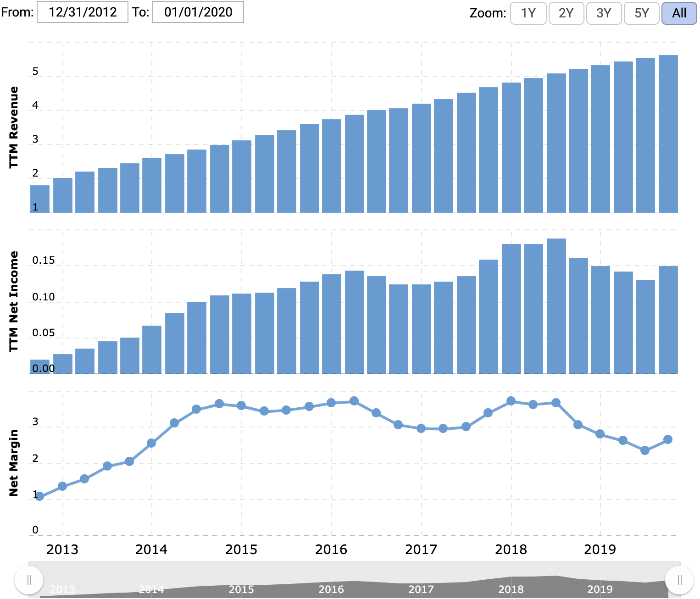Image resolution: width=700 pixels, height=599 pixels.
Task: Click the 2014 x-axis label
Action: [151, 549]
